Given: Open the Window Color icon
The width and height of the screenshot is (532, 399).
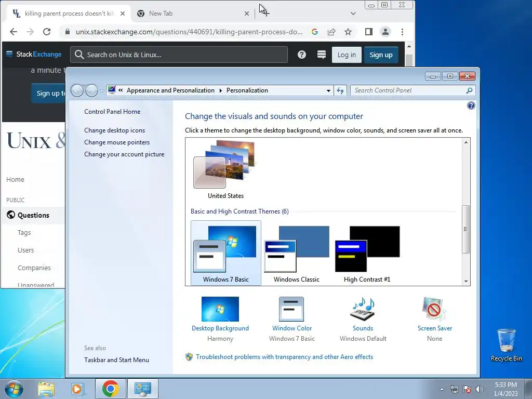Looking at the screenshot, I should coord(291,309).
